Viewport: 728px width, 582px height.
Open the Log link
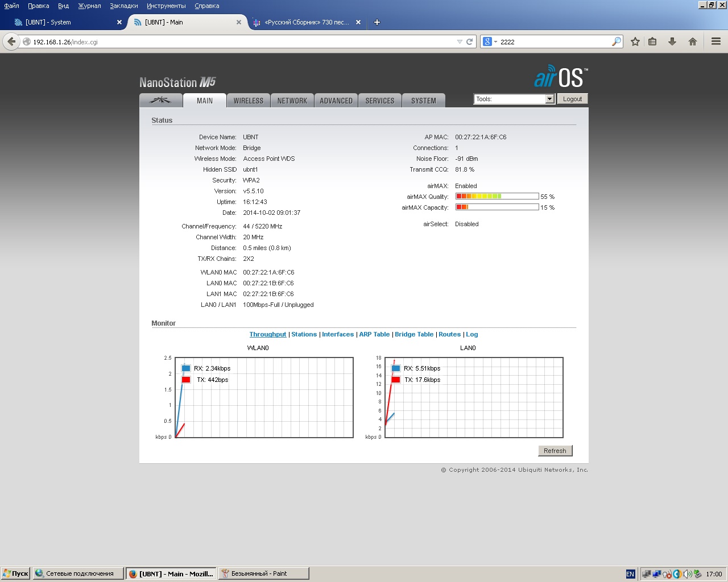point(472,334)
